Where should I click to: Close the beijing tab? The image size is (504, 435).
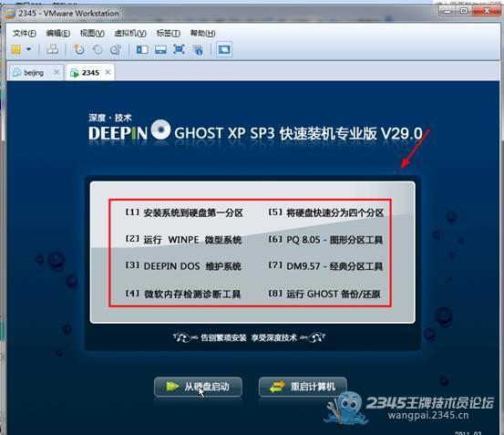click(57, 72)
